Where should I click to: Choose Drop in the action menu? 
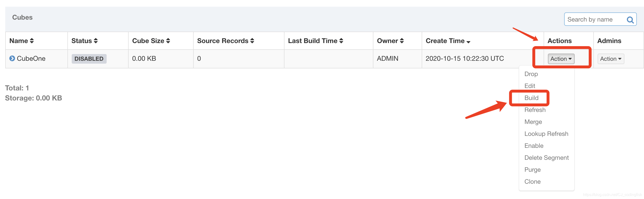tap(531, 74)
